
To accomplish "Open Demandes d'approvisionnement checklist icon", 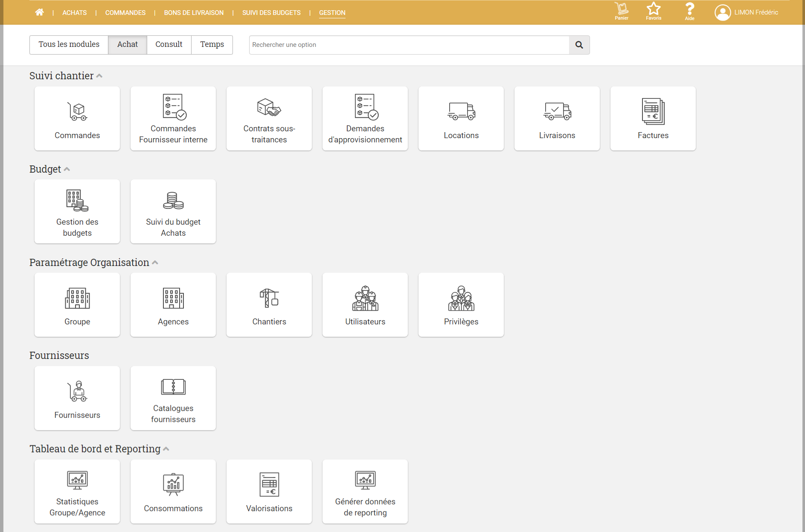I will (x=366, y=107).
